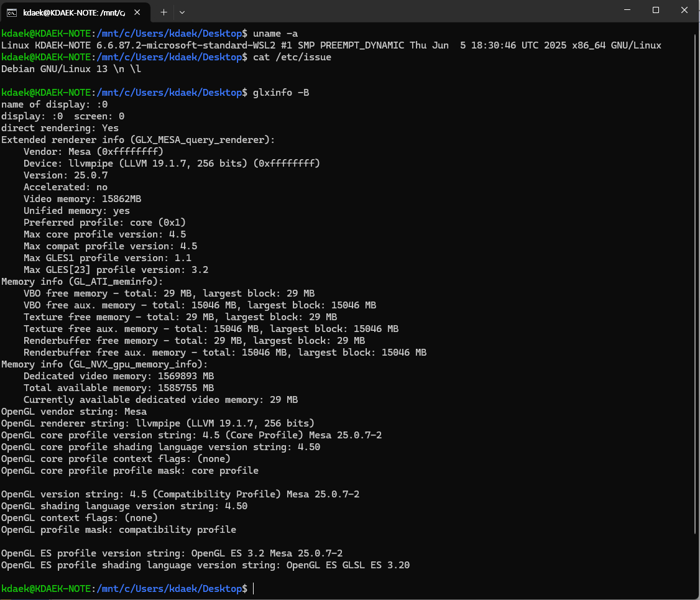Maximize the terminal window
The width and height of the screenshot is (700, 600).
tap(656, 10)
